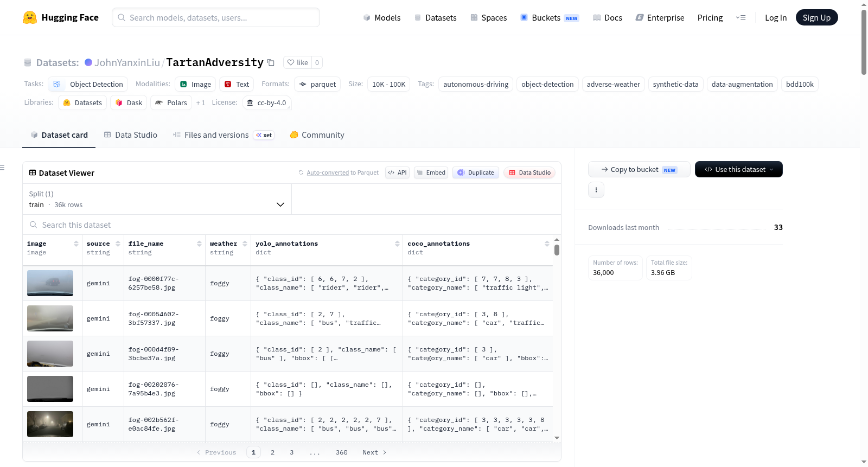868x467 pixels.
Task: Open Buckets in the navigation
Action: point(550,17)
